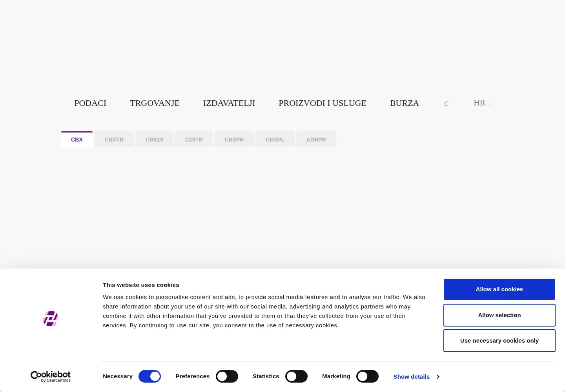Switch to the CBXTR tab
The height and width of the screenshot is (392, 565).
pyautogui.click(x=114, y=139)
